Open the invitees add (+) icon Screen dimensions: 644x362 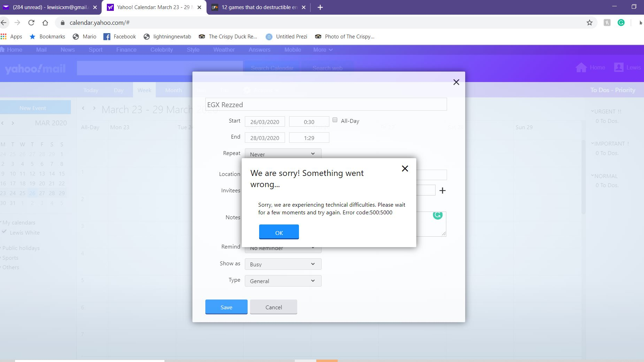(442, 191)
